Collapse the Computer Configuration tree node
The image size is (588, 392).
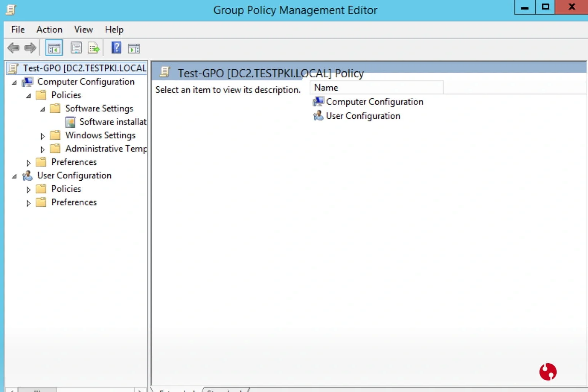15,82
